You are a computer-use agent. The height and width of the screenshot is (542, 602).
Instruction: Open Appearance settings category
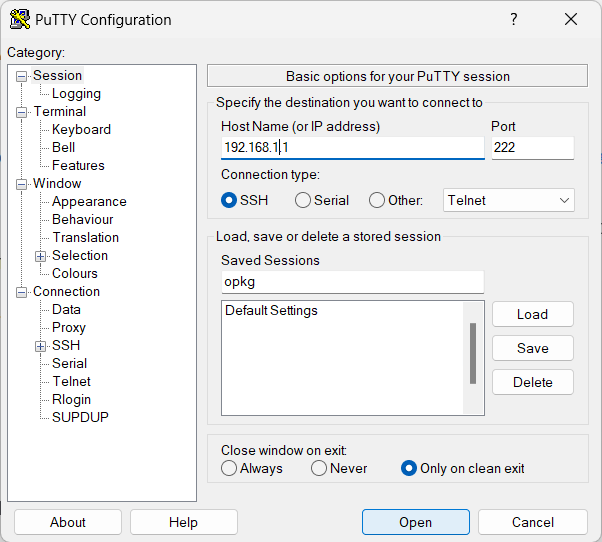point(89,202)
